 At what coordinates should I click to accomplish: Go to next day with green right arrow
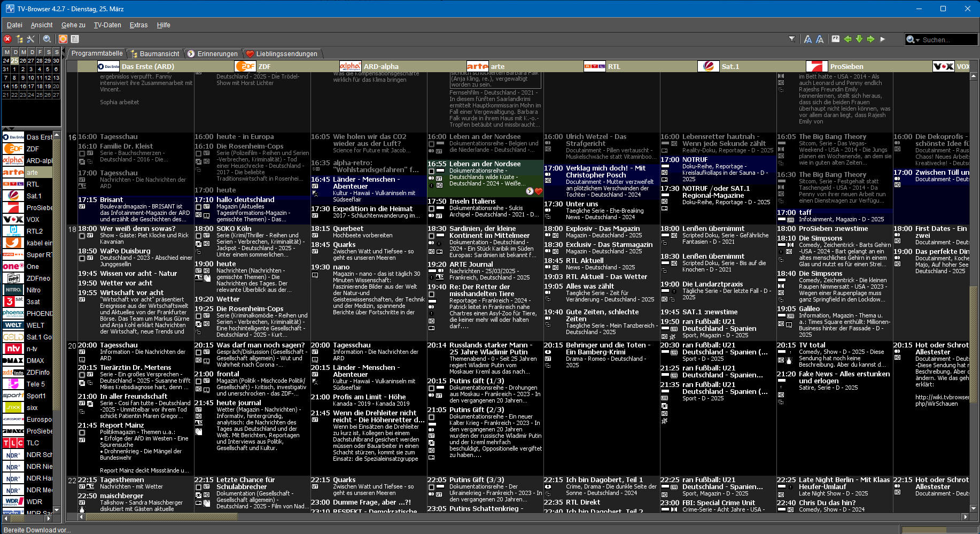(870, 39)
